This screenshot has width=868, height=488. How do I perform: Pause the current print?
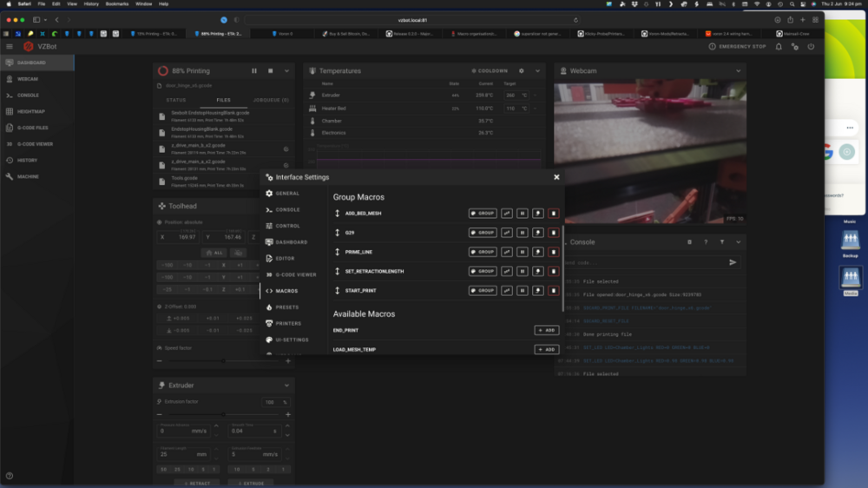254,71
